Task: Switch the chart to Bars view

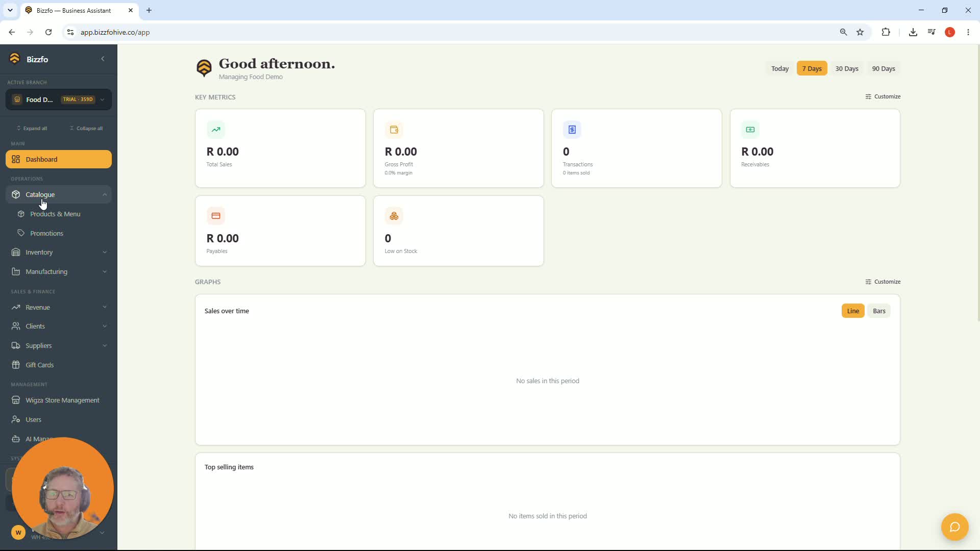Action: [879, 311]
